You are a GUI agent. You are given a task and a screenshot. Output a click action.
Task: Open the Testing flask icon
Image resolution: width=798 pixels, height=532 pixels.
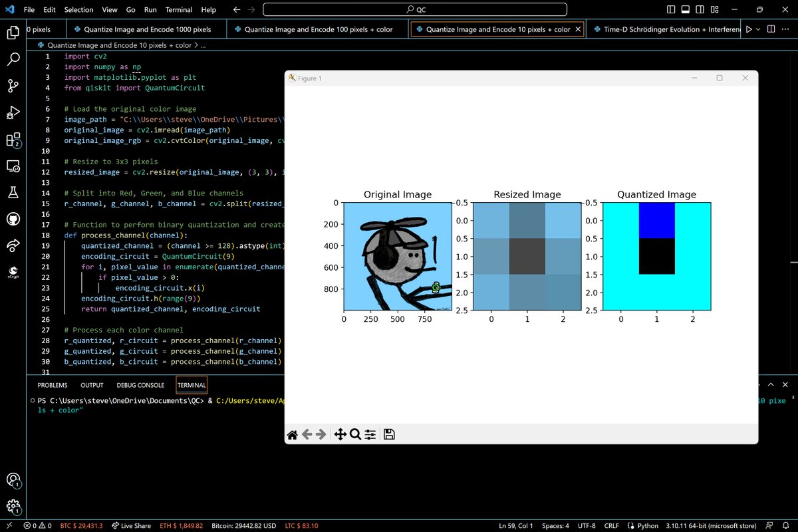pyautogui.click(x=13, y=193)
